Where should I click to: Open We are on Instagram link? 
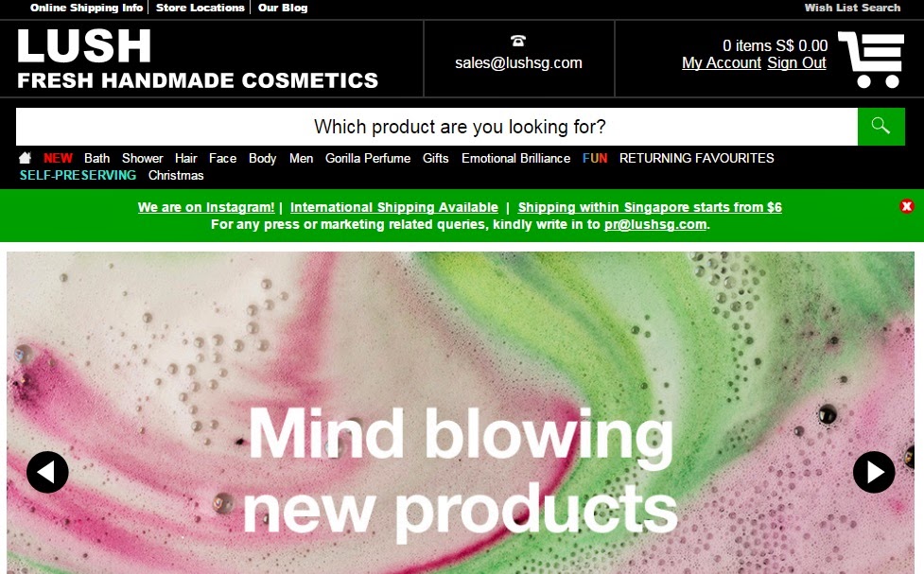pyautogui.click(x=206, y=207)
